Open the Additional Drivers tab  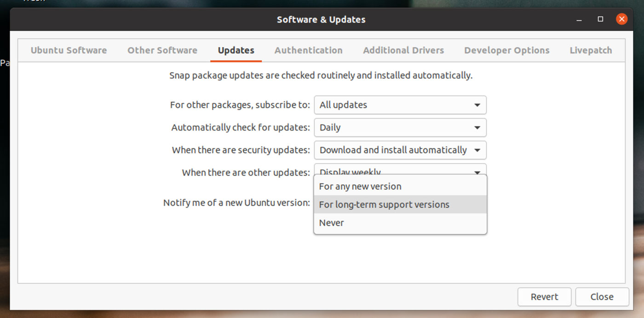point(403,51)
